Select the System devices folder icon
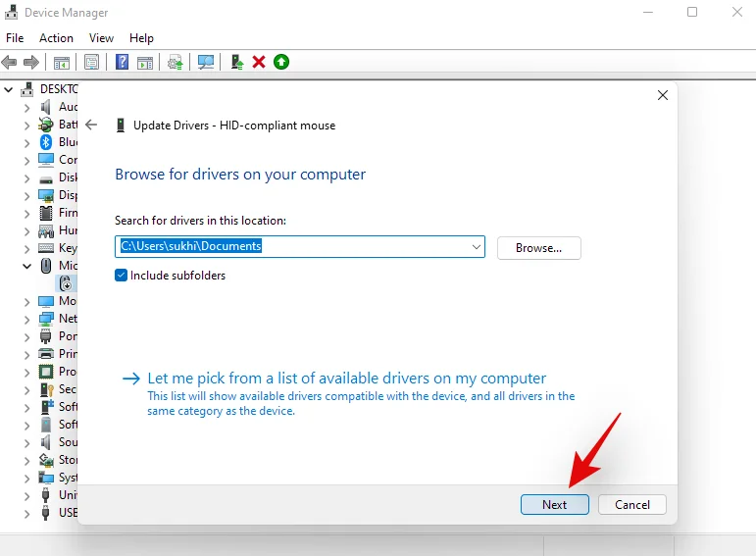The height and width of the screenshot is (556, 756). (46, 478)
